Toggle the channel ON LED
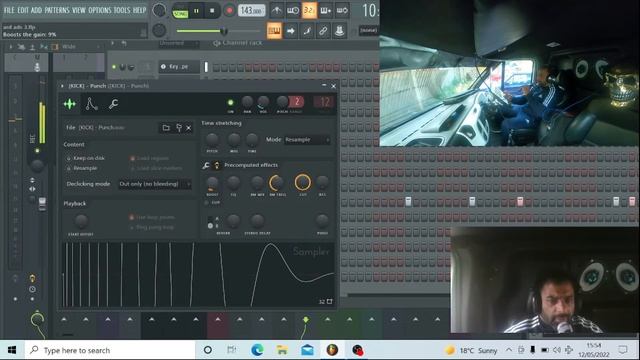Screen dimensions: 640x360 tap(231, 102)
